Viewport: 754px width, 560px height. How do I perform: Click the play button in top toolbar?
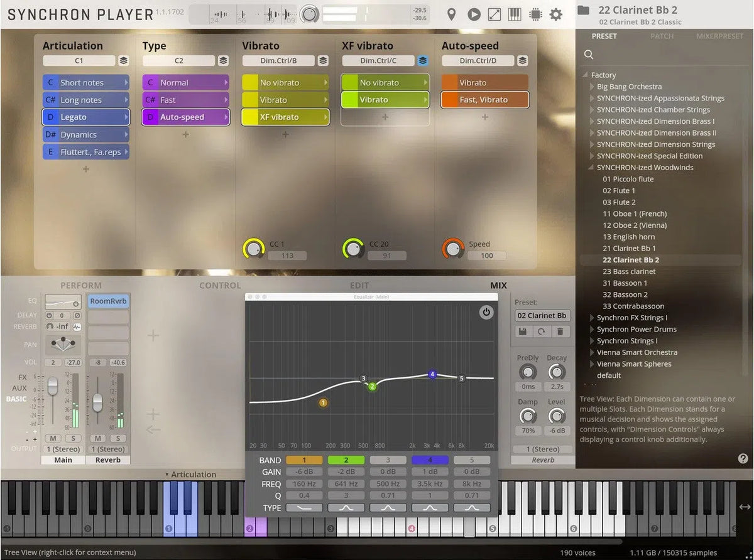pyautogui.click(x=474, y=14)
